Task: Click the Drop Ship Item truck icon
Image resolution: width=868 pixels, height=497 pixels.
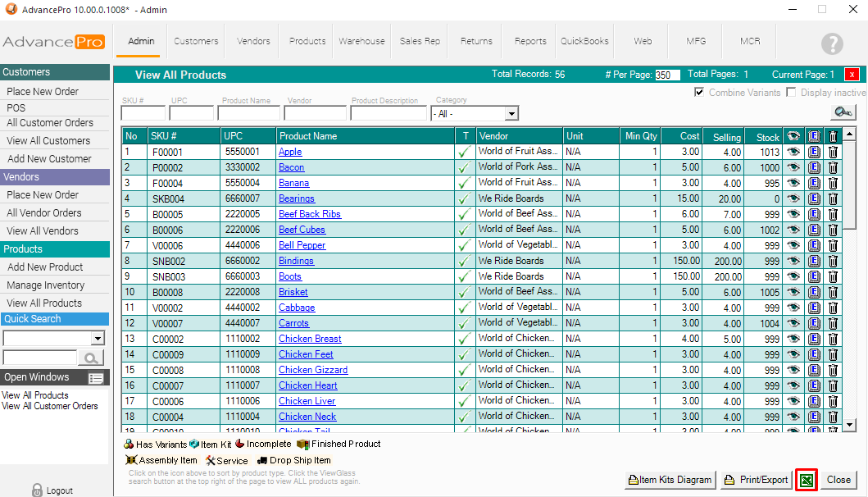Action: 262,460
